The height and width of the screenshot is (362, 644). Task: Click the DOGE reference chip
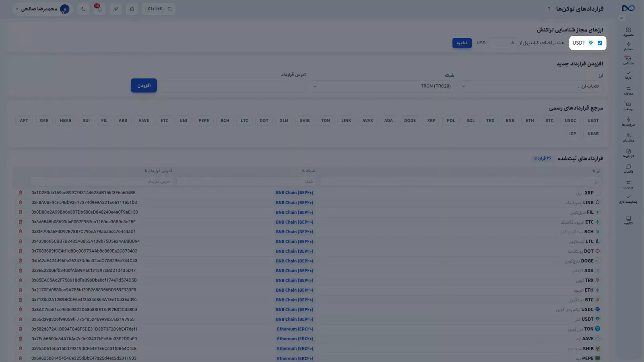coord(410,121)
